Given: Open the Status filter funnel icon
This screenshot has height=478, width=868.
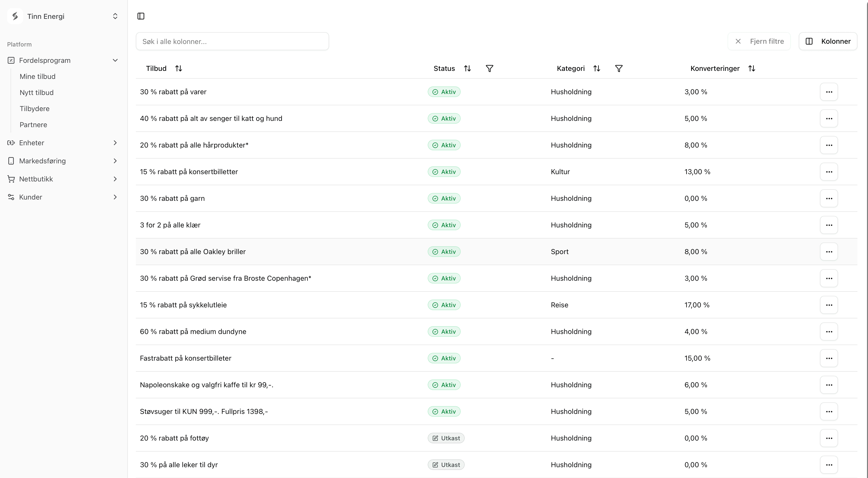Looking at the screenshot, I should click(490, 69).
